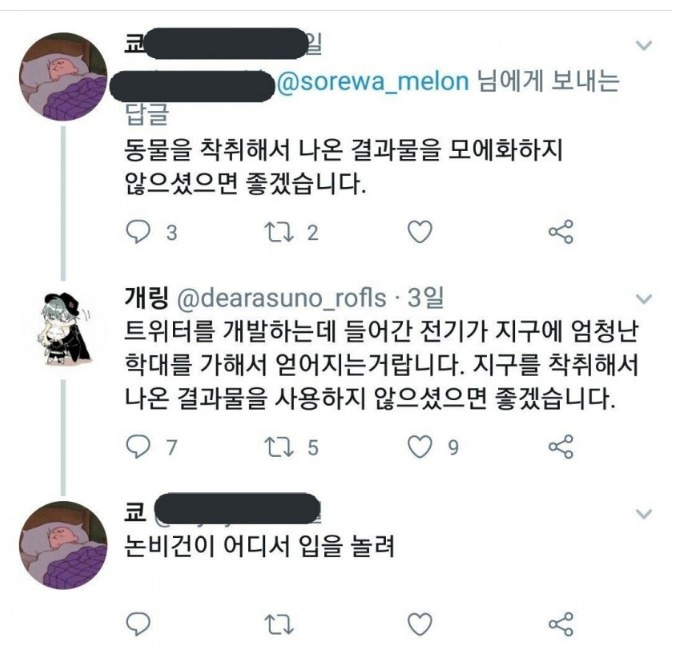Like the first tweet
This screenshot has width=683, height=664.
[x=421, y=233]
